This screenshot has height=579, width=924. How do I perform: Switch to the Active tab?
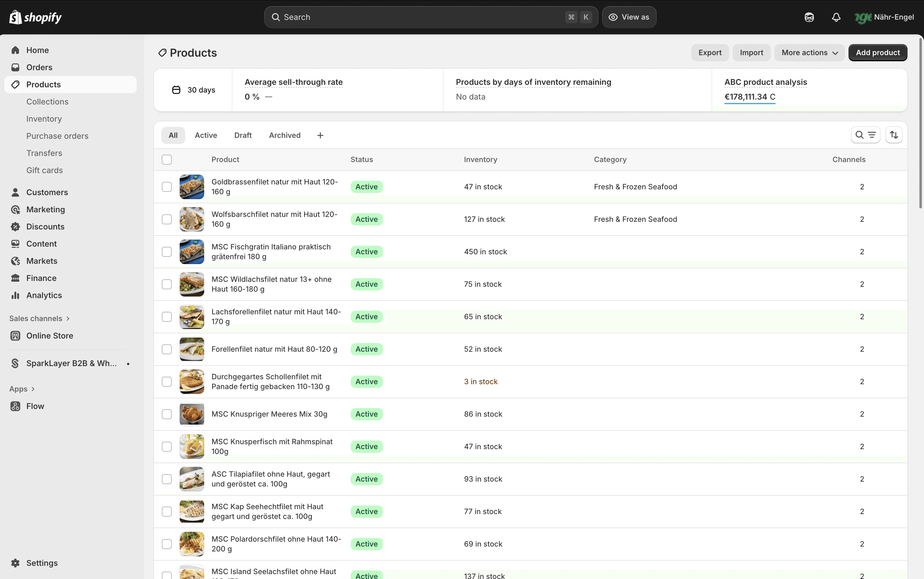pos(206,135)
